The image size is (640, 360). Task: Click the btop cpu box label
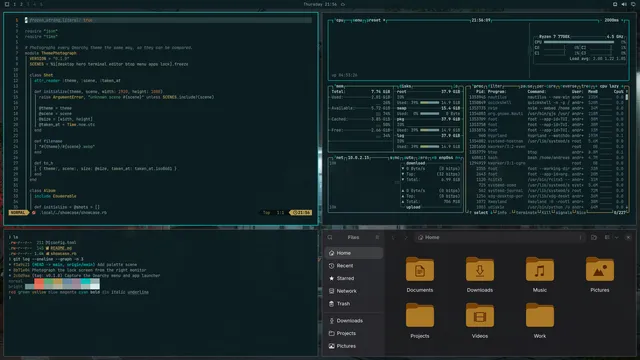pos(339,20)
